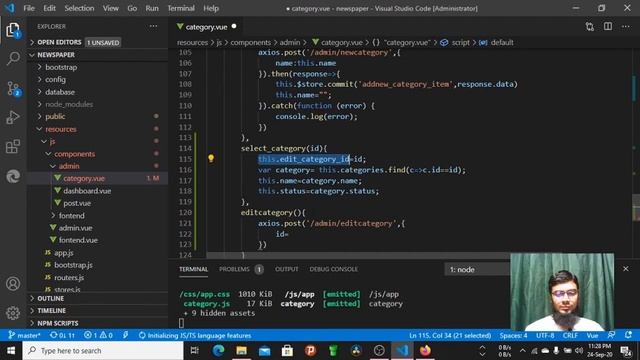Expand the bootstrap folder
The height and width of the screenshot is (360, 640).
pos(61,67)
